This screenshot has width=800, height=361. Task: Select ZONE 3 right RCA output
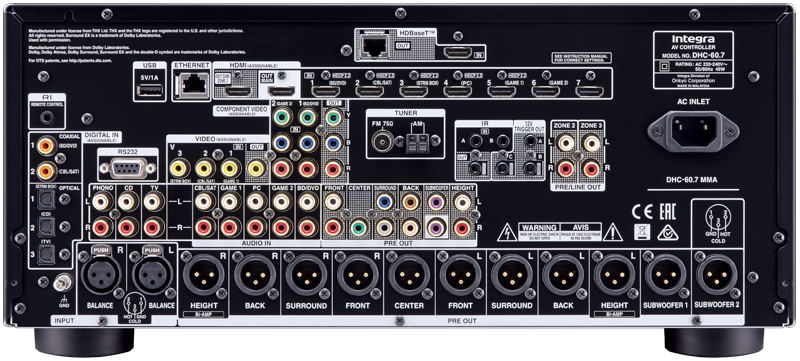591,168
